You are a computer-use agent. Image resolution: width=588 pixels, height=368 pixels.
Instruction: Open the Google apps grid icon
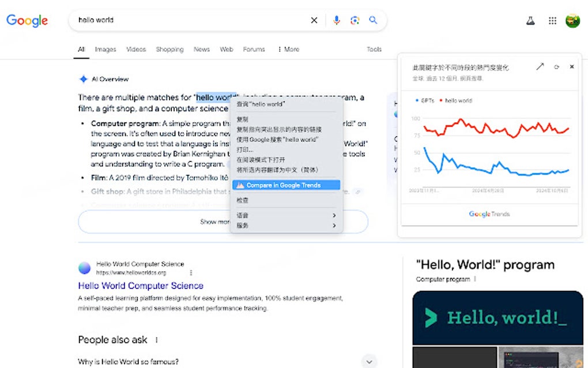(x=552, y=20)
